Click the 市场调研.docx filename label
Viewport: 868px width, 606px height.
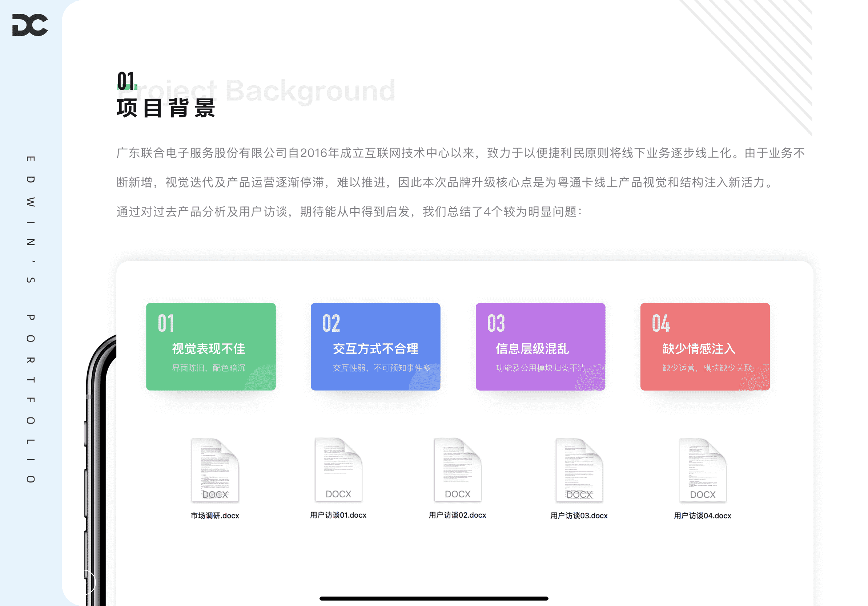pyautogui.click(x=215, y=516)
